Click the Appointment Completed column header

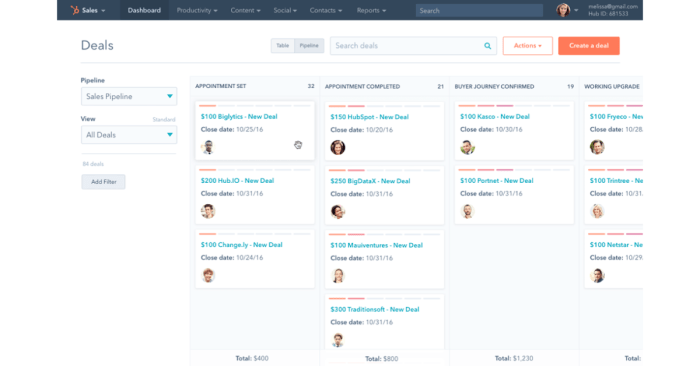point(362,87)
